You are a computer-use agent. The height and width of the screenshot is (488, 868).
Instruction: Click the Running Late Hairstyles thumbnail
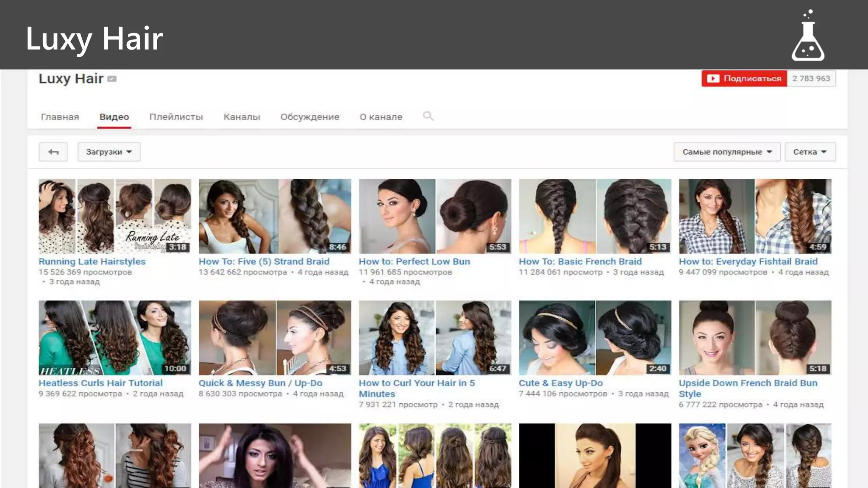coord(115,216)
